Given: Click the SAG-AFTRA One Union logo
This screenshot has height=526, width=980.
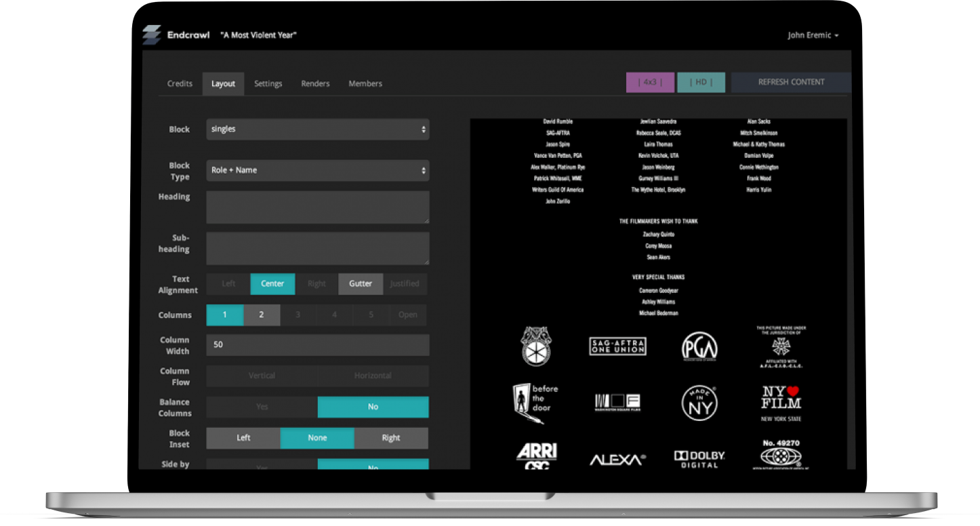Looking at the screenshot, I should pyautogui.click(x=617, y=346).
